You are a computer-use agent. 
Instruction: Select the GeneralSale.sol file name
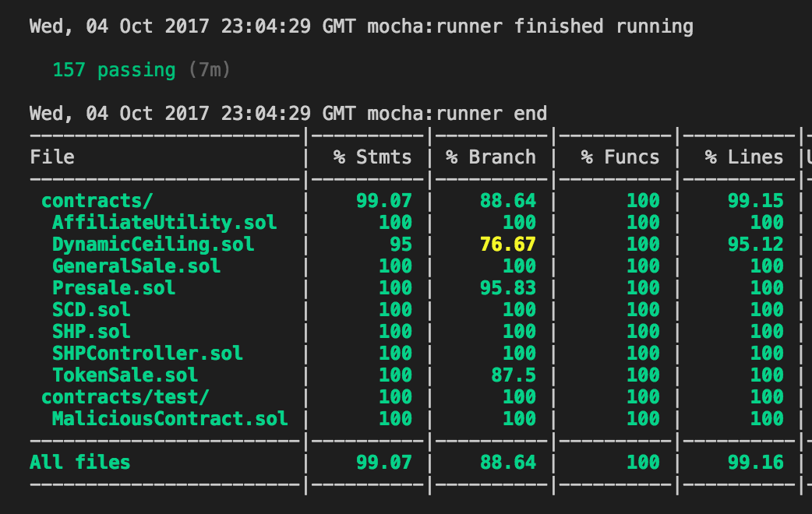(x=136, y=266)
